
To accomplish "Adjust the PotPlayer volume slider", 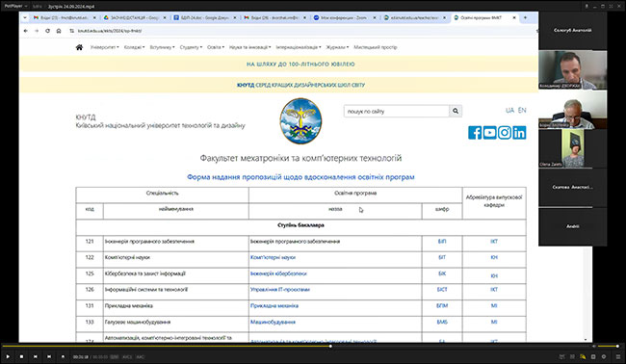I will point(608,346).
